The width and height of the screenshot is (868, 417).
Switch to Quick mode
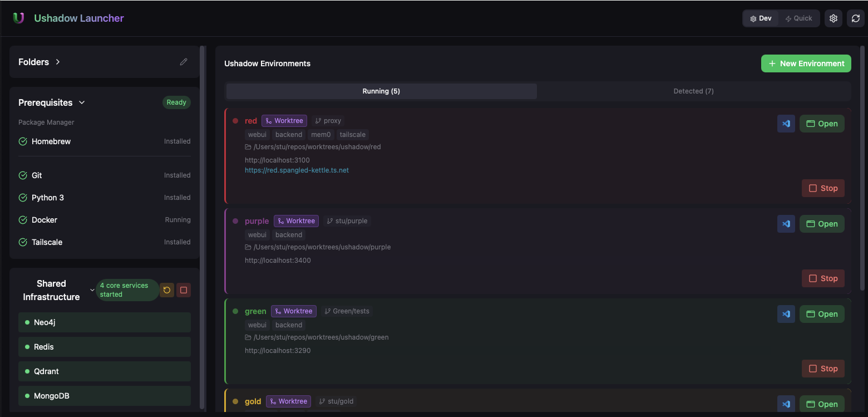tap(799, 18)
